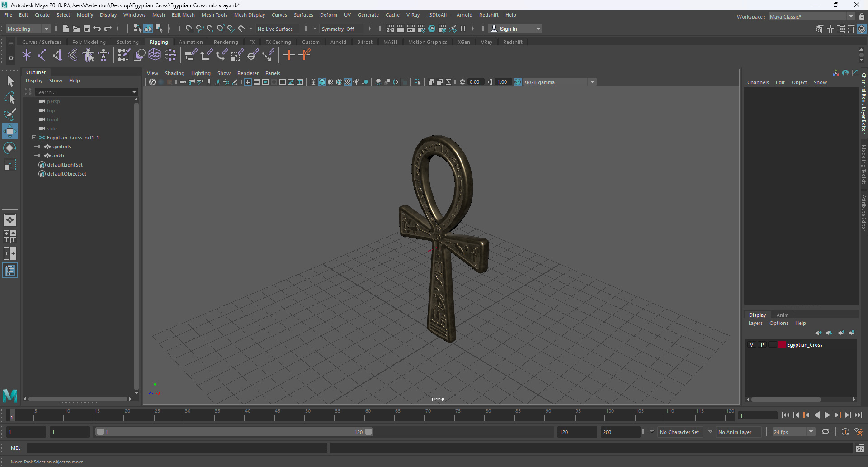
Task: Click the Create Locator shelf icon
Action: click(x=27, y=55)
